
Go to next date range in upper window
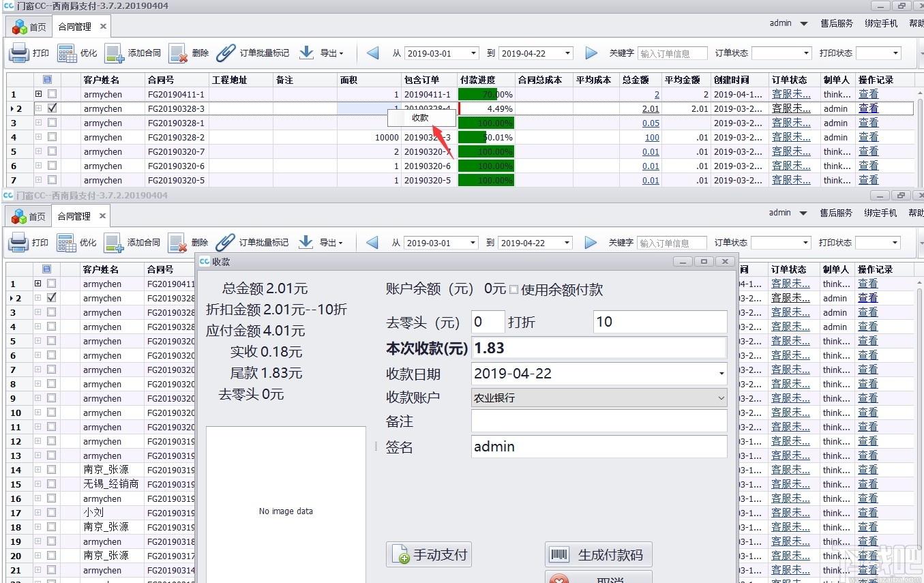(x=591, y=53)
